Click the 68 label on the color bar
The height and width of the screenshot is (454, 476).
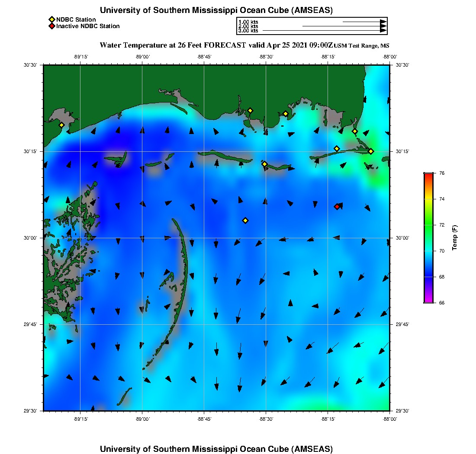[442, 277]
